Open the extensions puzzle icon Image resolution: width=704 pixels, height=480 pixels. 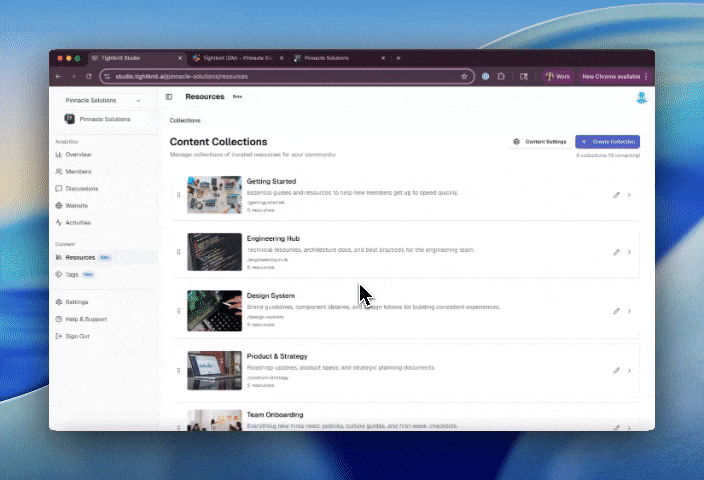click(x=501, y=76)
